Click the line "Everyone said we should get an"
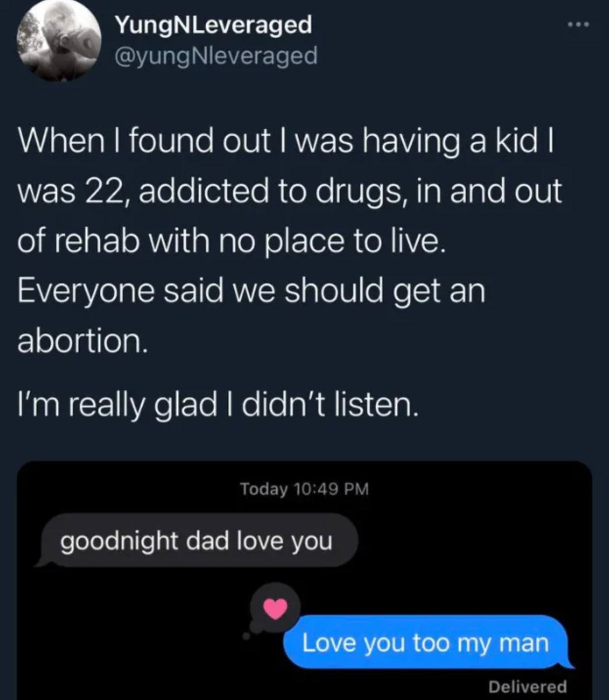The image size is (609, 700). coord(251,291)
